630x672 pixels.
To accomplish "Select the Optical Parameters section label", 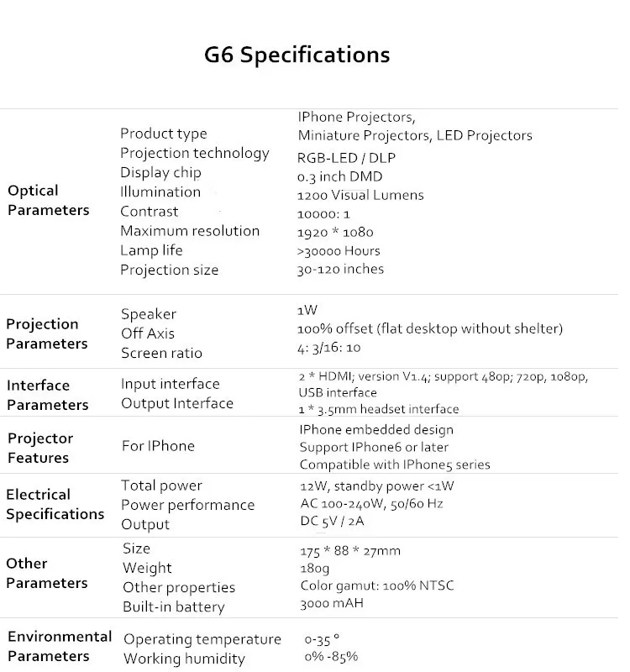I will pos(48,201).
